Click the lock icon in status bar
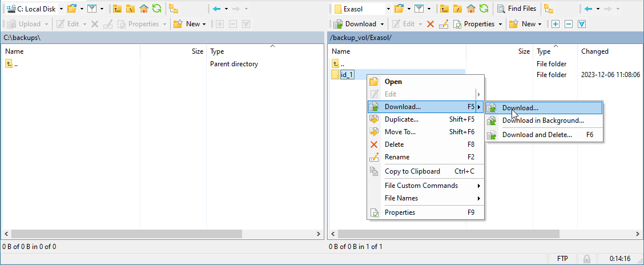This screenshot has height=265, width=644. tap(586, 259)
